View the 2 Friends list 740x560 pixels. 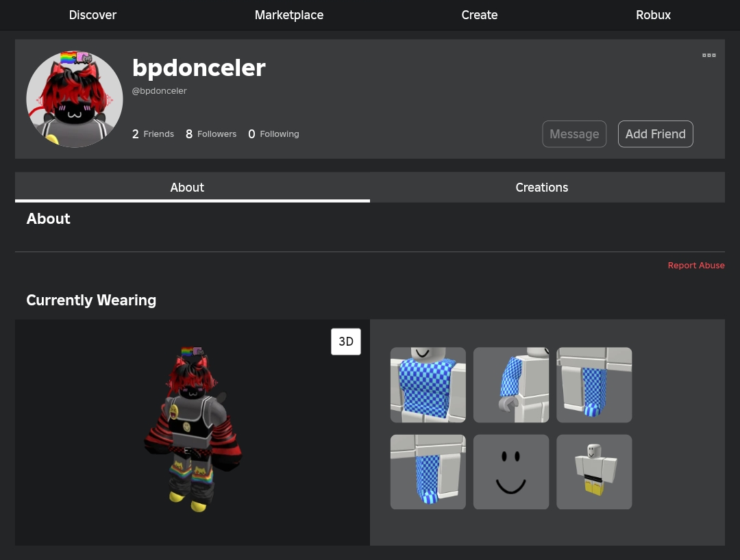(153, 134)
